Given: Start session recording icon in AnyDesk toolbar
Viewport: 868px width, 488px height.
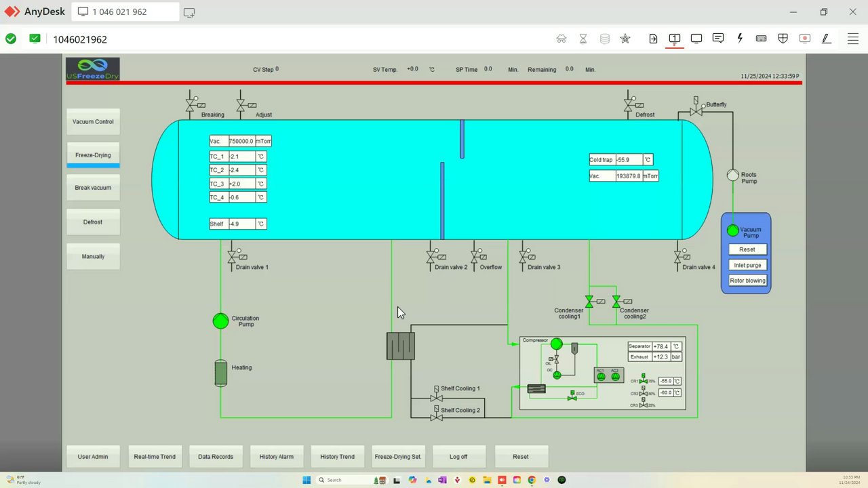Looking at the screenshot, I should point(805,39).
